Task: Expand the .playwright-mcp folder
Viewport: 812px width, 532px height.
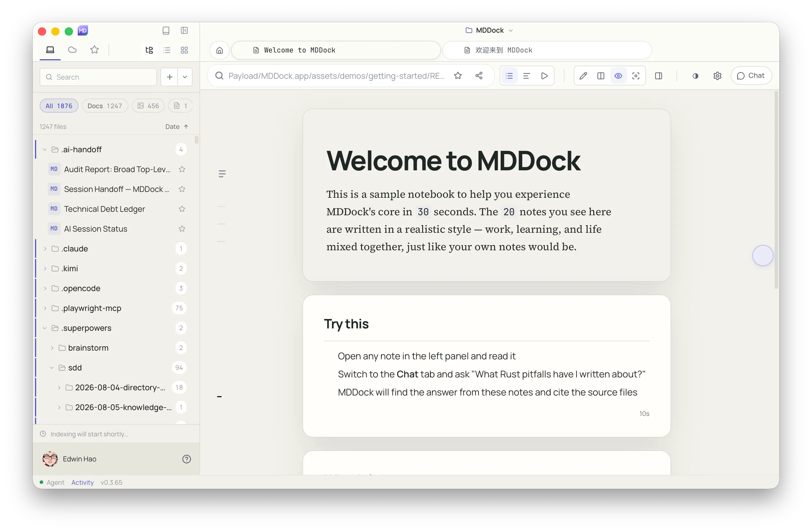Action: [45, 308]
